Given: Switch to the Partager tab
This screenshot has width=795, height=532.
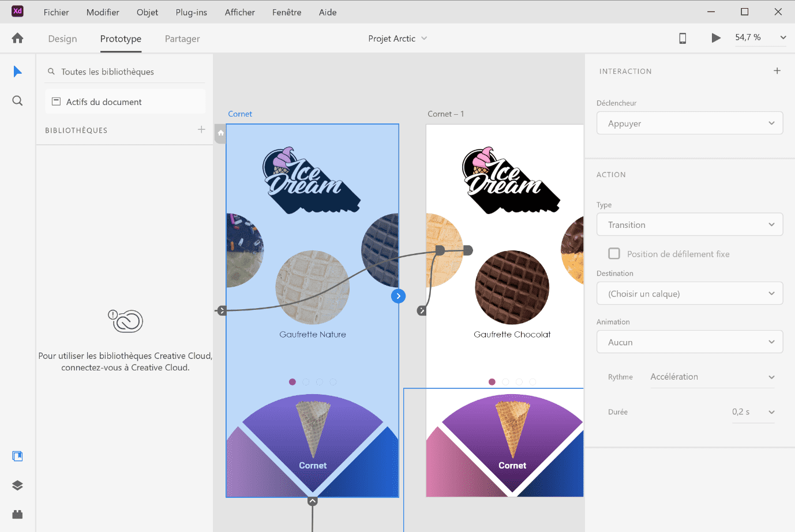Looking at the screenshot, I should [x=182, y=39].
